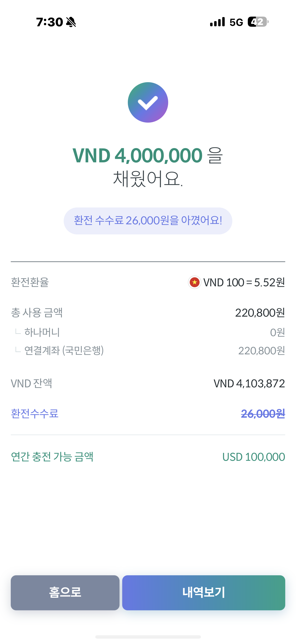Image resolution: width=296 pixels, height=644 pixels.
Task: Tap the battery indicator icon
Action: click(258, 22)
